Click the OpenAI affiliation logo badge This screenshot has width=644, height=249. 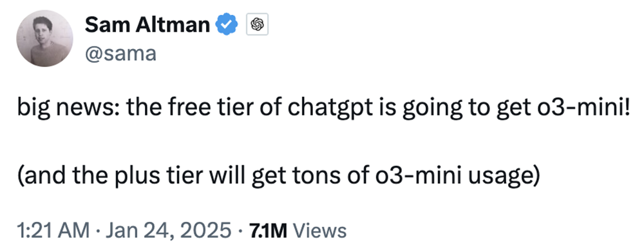pos(257,25)
